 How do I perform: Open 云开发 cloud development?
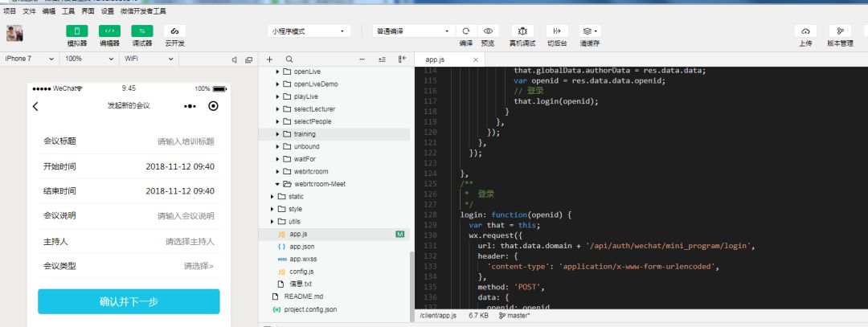[x=175, y=31]
